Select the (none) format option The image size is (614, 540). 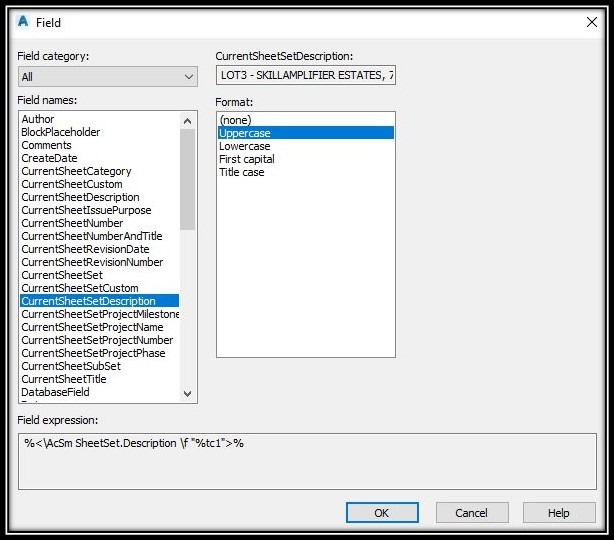coord(306,120)
